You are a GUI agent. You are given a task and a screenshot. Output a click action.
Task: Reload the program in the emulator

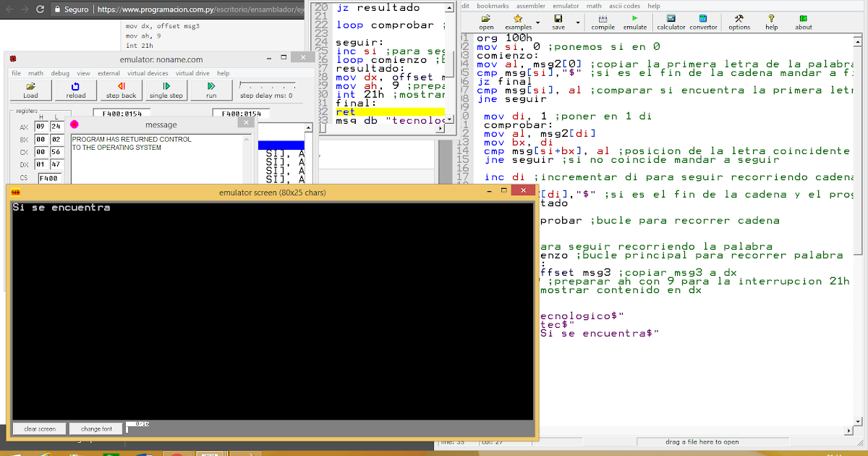[x=75, y=90]
